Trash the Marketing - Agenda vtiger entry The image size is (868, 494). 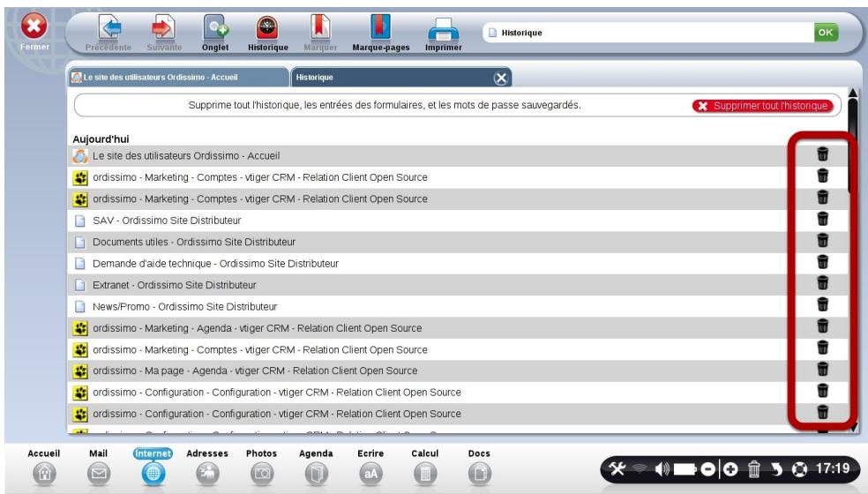[823, 326]
